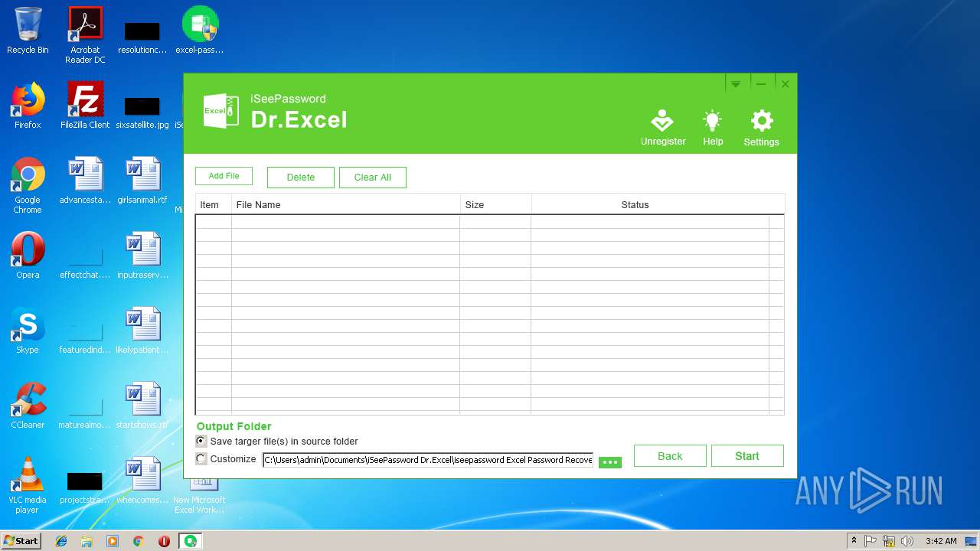
Task: Open Chrome from the taskbar
Action: click(x=138, y=541)
